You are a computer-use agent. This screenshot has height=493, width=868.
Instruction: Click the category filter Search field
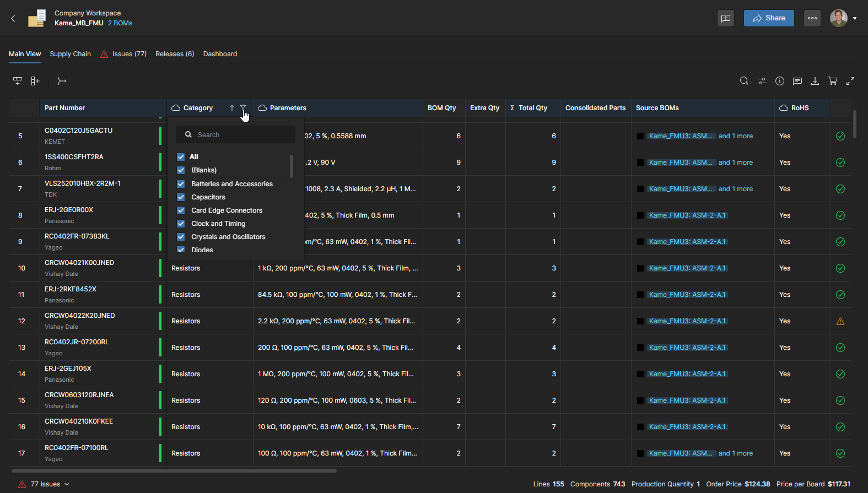pos(242,135)
